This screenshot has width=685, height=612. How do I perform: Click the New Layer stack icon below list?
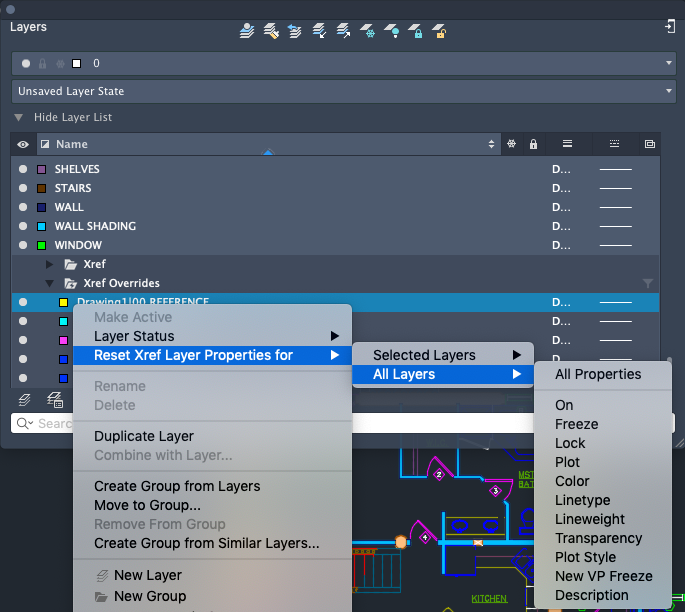pyautogui.click(x=25, y=400)
